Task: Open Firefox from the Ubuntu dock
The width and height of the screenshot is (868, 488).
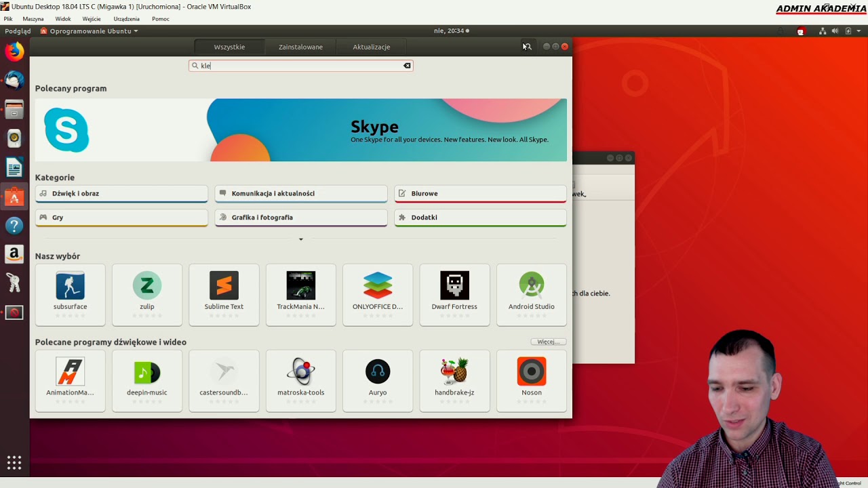Action: point(14,52)
